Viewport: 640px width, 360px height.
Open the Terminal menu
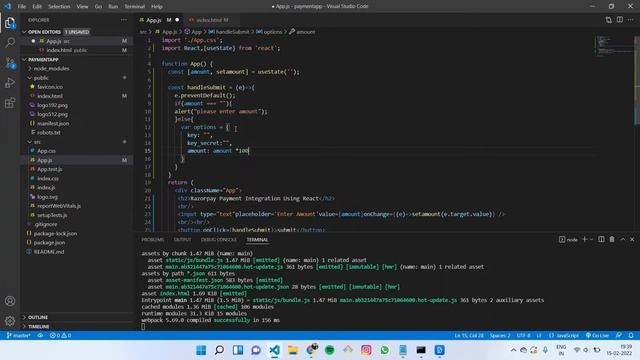[x=135, y=6]
